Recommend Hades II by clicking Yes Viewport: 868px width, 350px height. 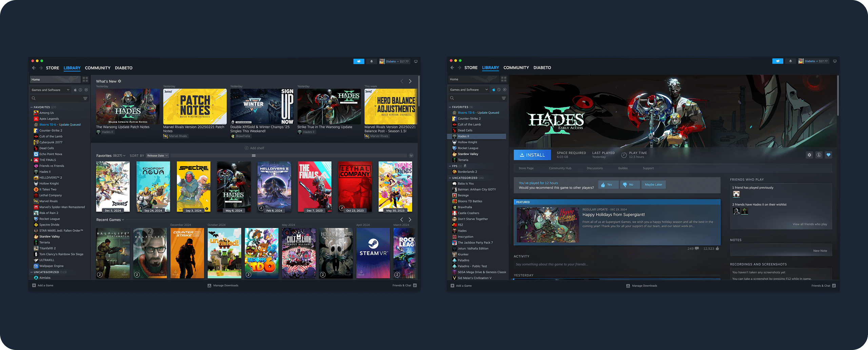[x=608, y=184]
